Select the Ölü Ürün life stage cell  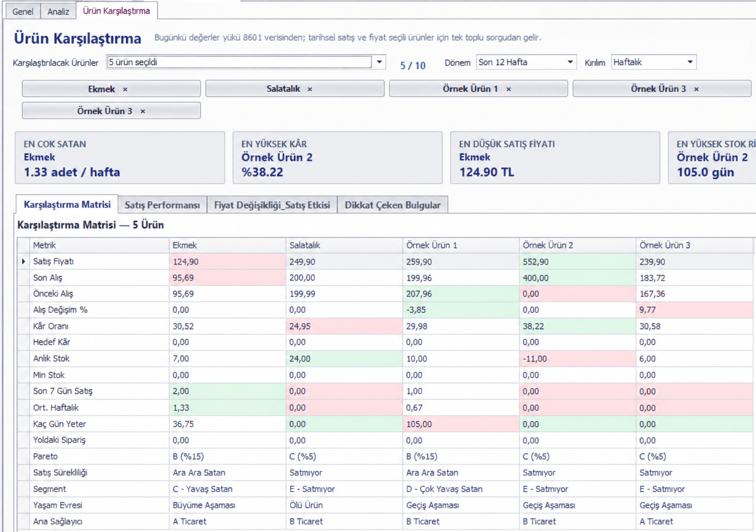pos(344,505)
